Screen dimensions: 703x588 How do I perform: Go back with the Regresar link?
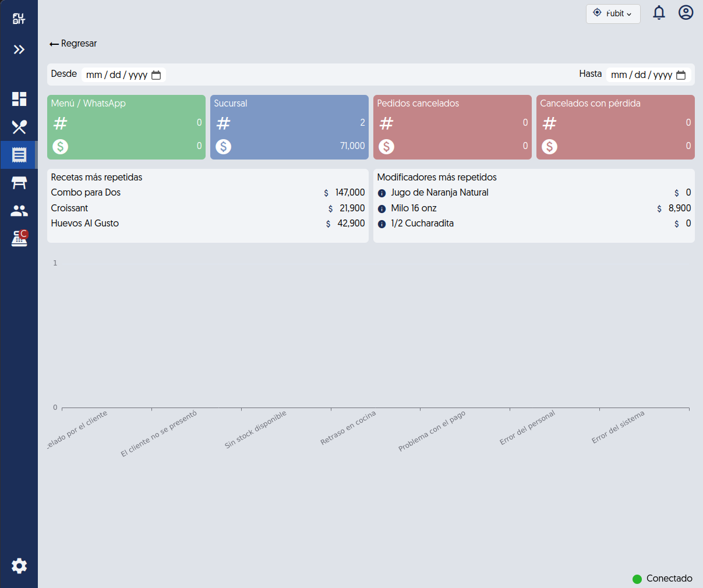click(73, 44)
